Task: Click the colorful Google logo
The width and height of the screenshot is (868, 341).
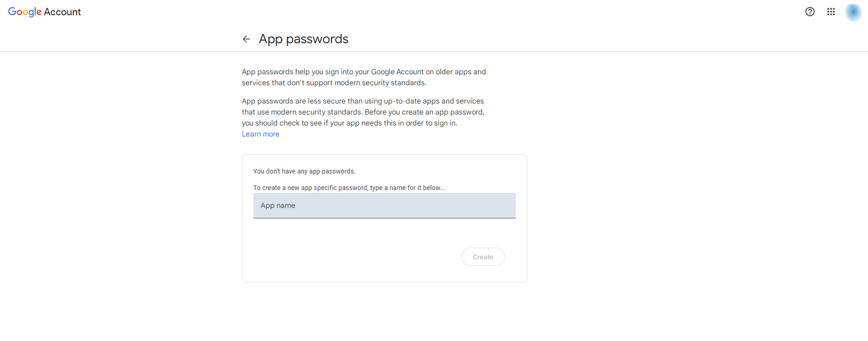Action: 25,12
